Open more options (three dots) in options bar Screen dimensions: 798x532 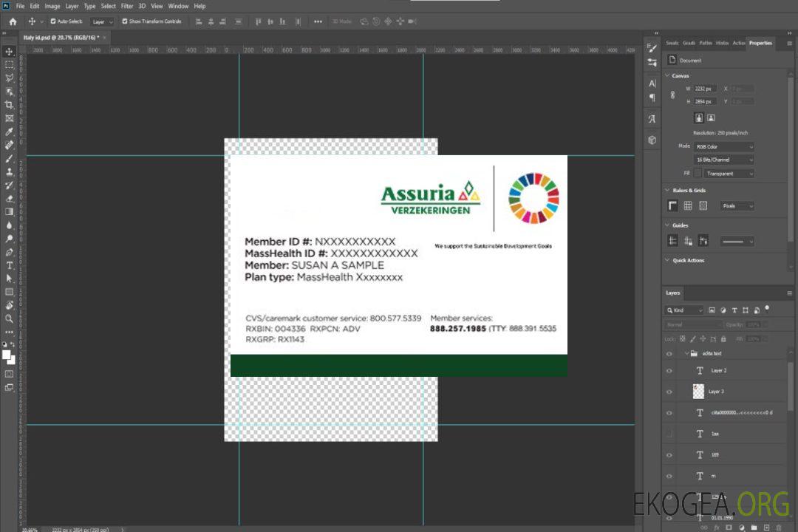coord(318,21)
